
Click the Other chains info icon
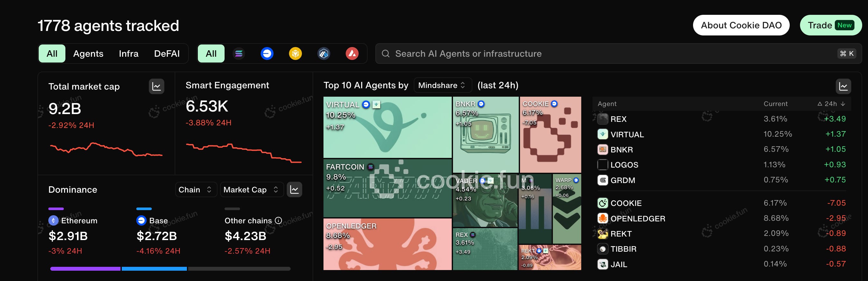coord(279,220)
